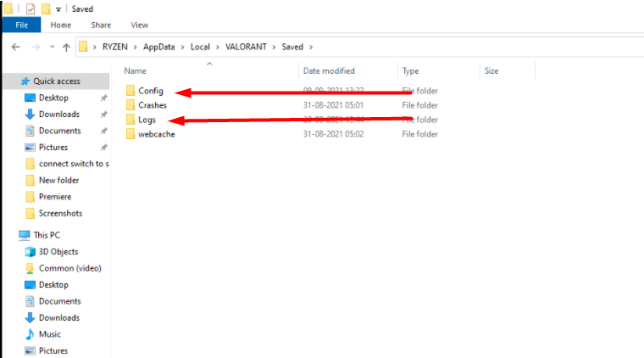The width and height of the screenshot is (644, 358).
Task: Switch to the Home ribbon tab
Action: 61,25
